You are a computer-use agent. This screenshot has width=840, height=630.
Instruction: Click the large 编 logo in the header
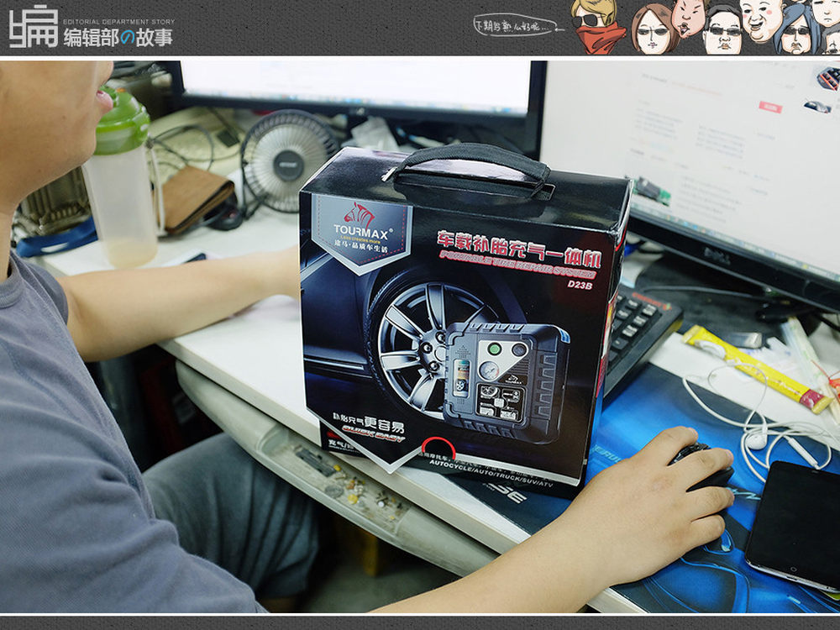tap(34, 27)
